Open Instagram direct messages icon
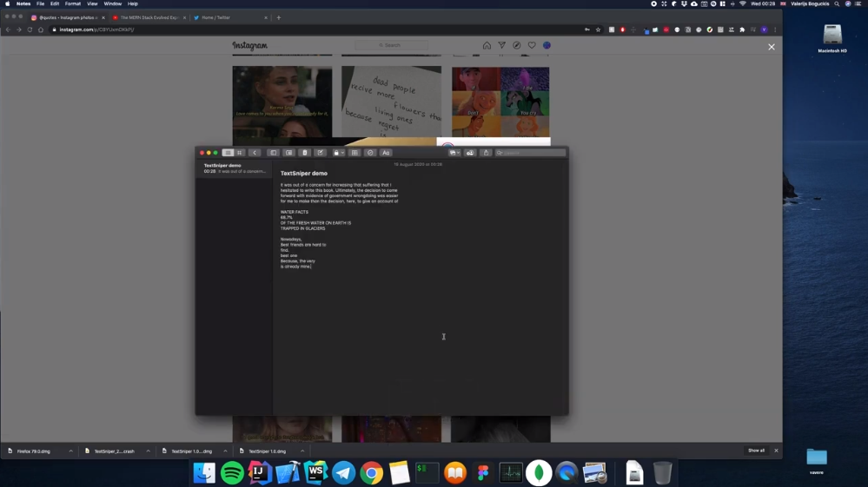 pyautogui.click(x=501, y=45)
